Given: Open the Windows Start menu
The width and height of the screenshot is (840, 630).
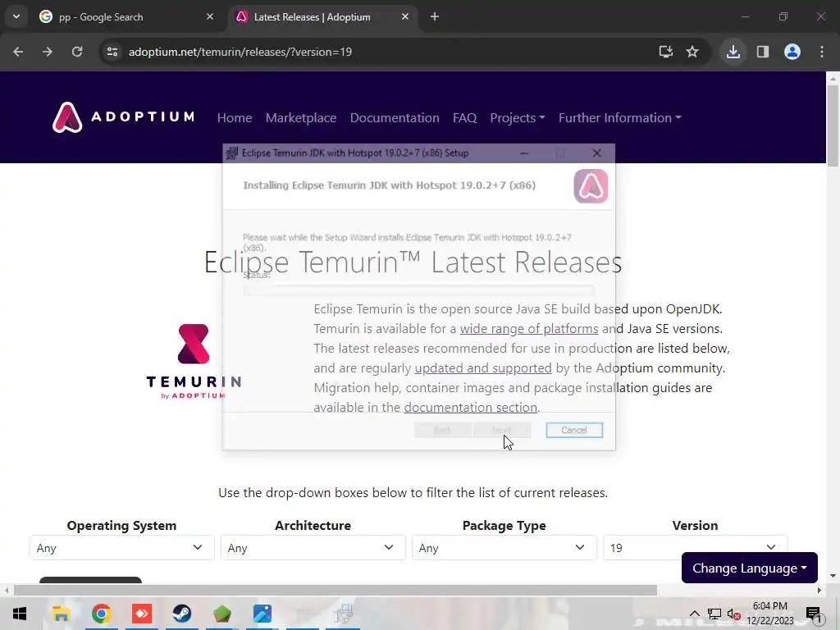Looking at the screenshot, I should coord(20,614).
